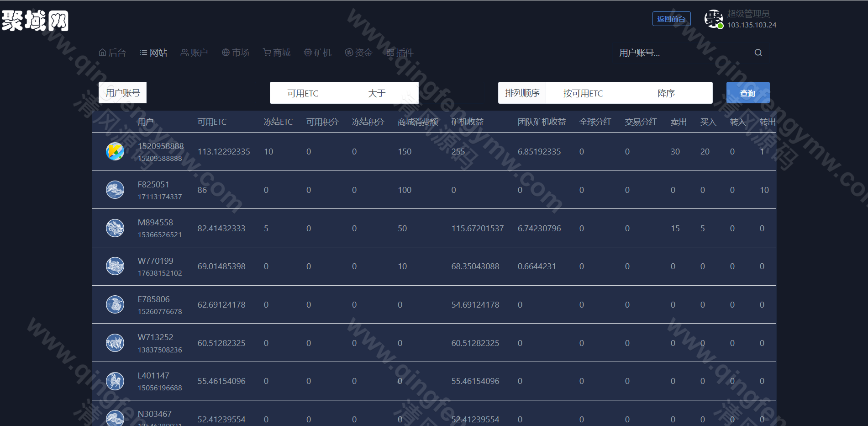Switch to the 网站 website tab
The height and width of the screenshot is (426, 868).
[x=153, y=52]
